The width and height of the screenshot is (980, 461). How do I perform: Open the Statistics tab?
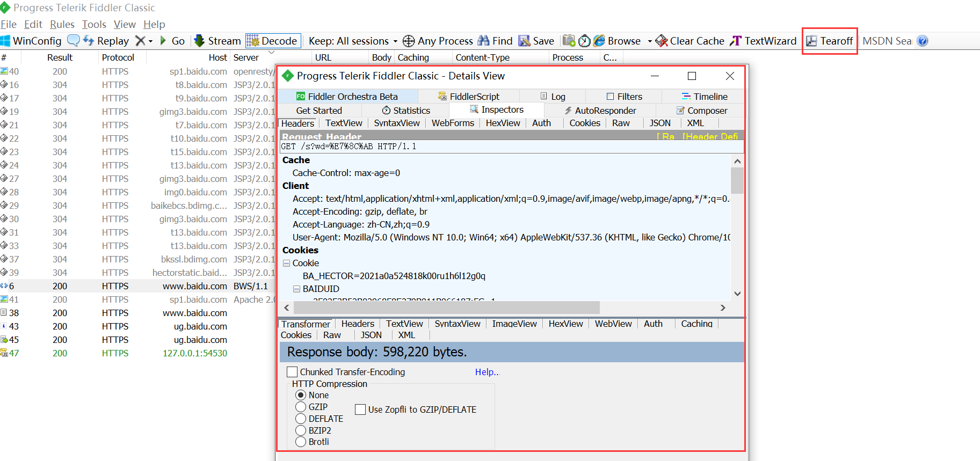406,111
